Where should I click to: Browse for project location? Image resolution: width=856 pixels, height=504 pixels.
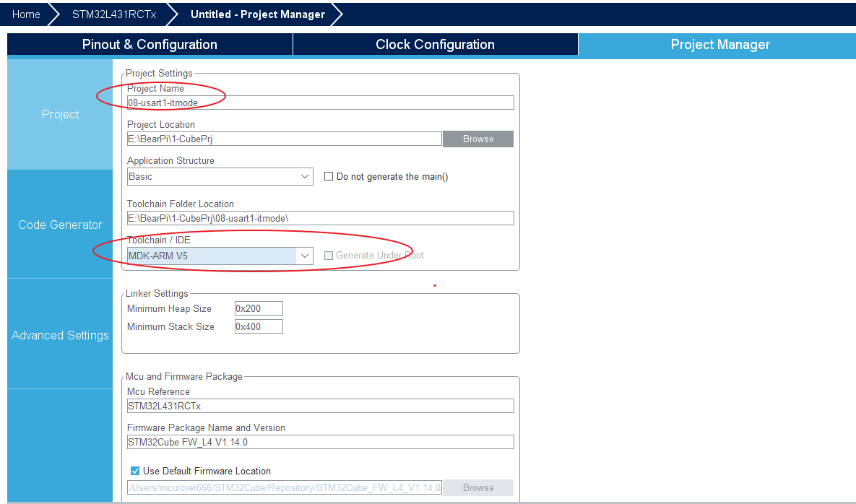(477, 139)
